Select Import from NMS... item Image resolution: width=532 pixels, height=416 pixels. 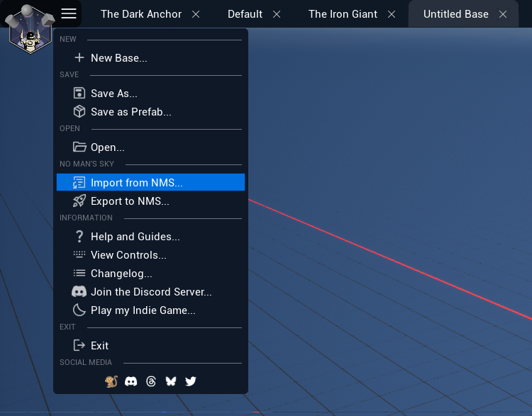coord(136,183)
